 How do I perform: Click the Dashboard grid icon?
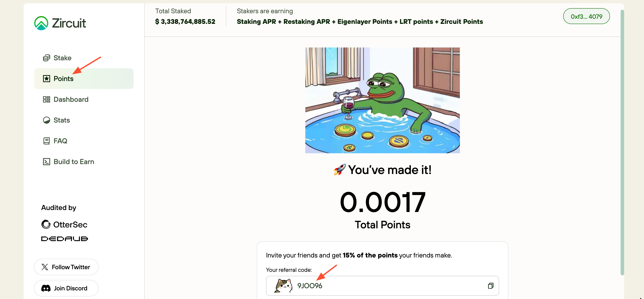[x=47, y=100]
